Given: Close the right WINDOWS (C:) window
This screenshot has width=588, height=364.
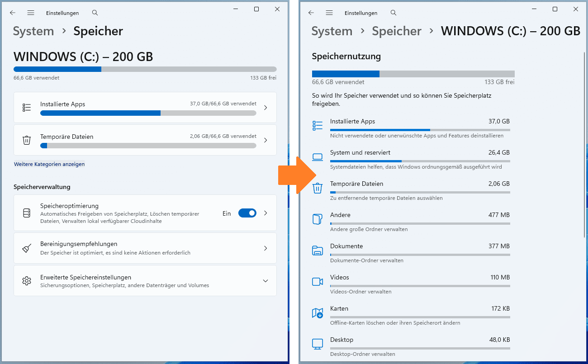Looking at the screenshot, I should tap(576, 9).
